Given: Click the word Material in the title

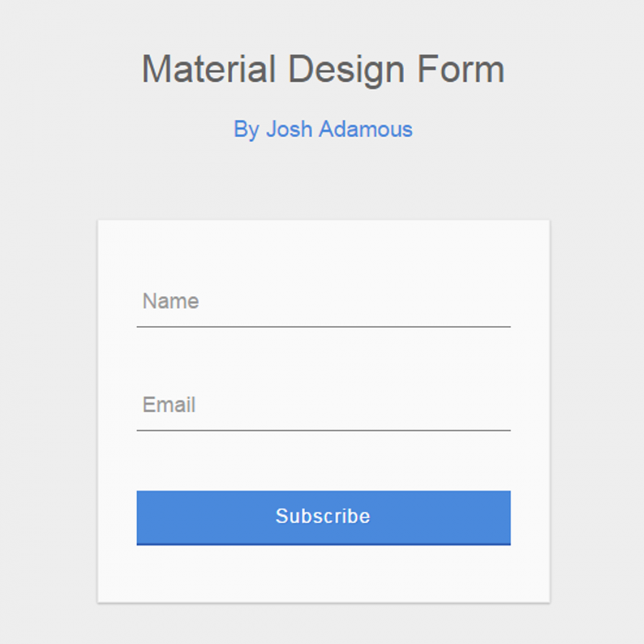Looking at the screenshot, I should tap(208, 70).
